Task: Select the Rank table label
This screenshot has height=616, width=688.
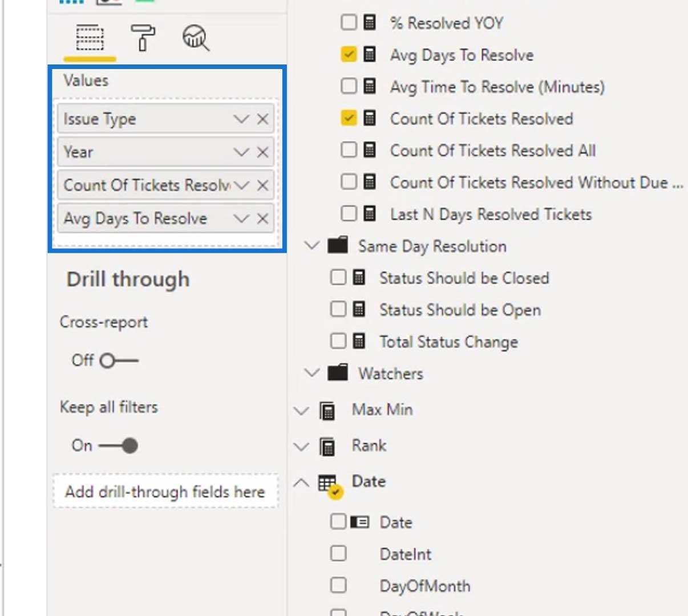Action: [x=369, y=445]
